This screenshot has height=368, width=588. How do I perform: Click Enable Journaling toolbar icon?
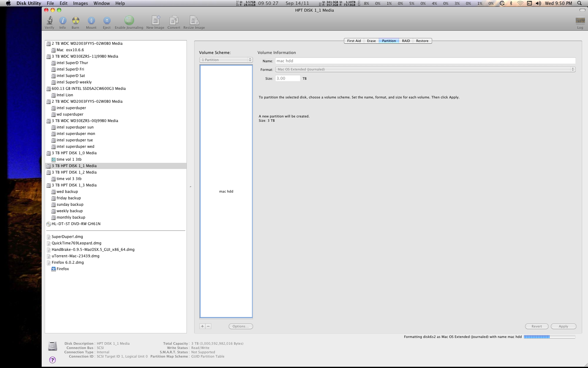pos(129,21)
